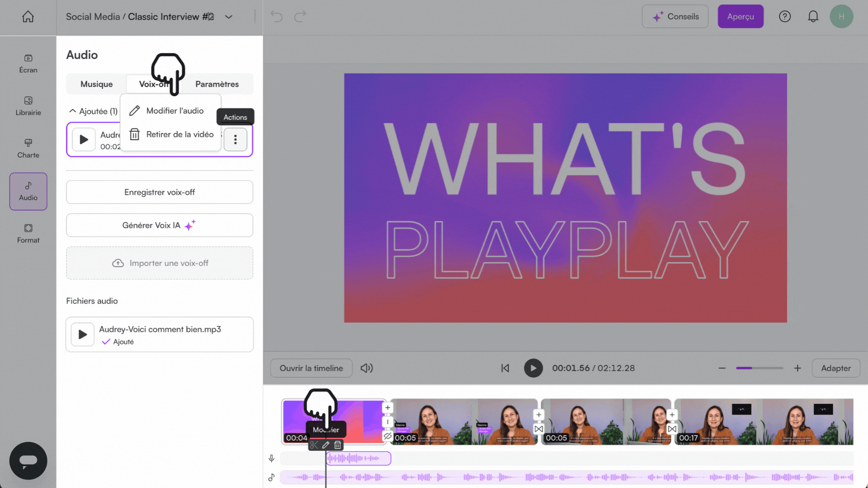The width and height of the screenshot is (868, 488).
Task: Mute audio with the speaker icon
Action: 367,368
